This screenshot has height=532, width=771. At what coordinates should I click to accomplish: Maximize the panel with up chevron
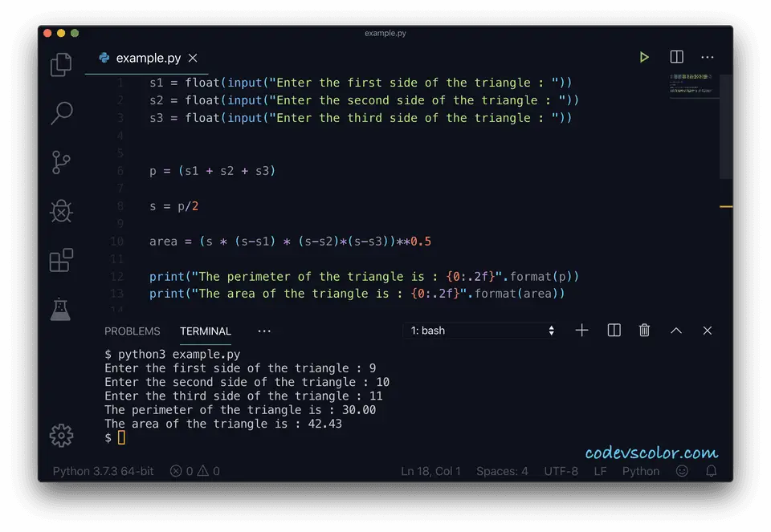pos(676,331)
